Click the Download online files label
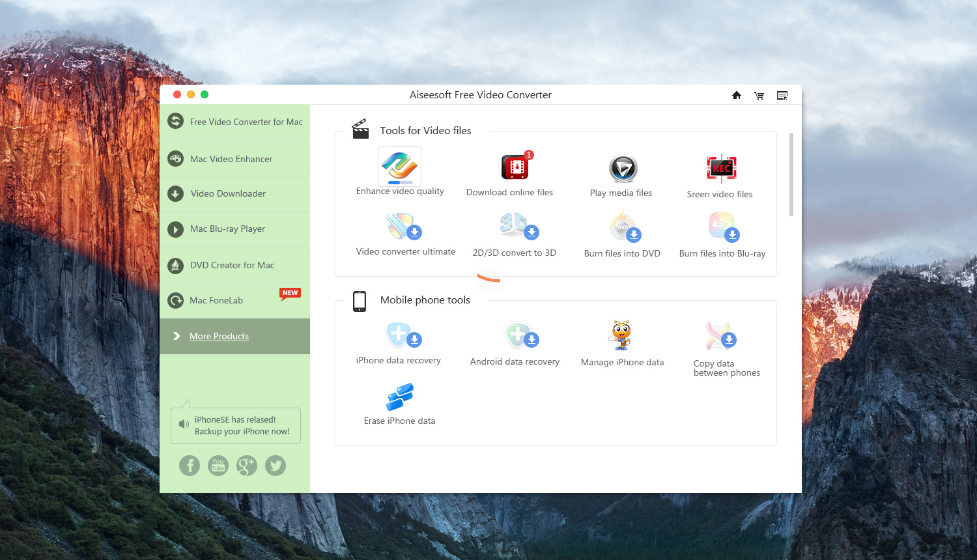This screenshot has width=977, height=560. [509, 193]
